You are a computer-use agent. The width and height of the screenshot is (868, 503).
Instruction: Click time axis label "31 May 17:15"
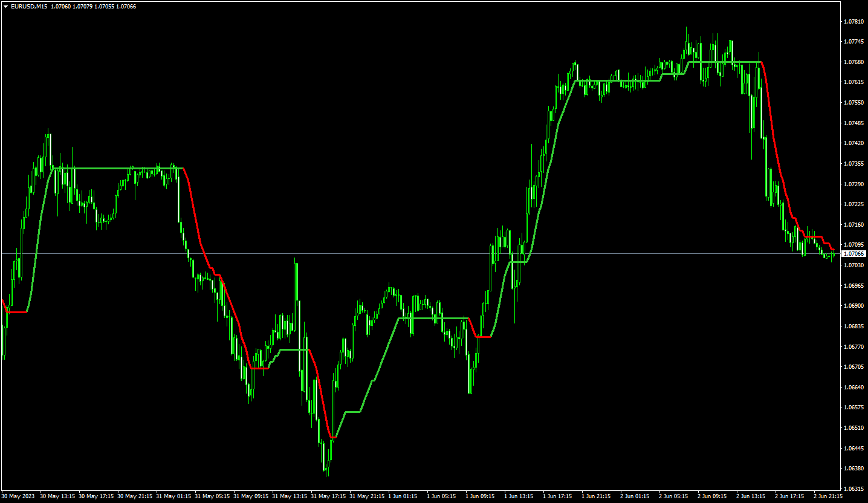pyautogui.click(x=328, y=496)
